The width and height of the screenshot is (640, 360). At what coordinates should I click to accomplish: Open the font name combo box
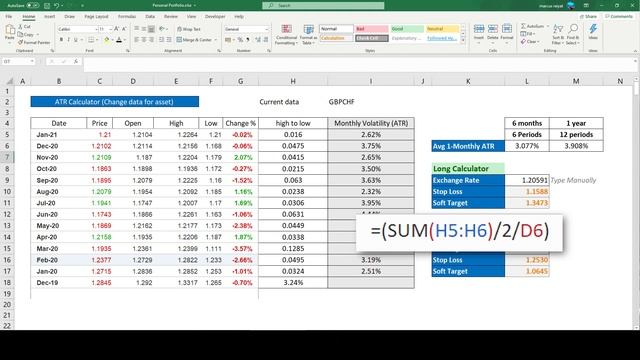pyautogui.click(x=78, y=29)
